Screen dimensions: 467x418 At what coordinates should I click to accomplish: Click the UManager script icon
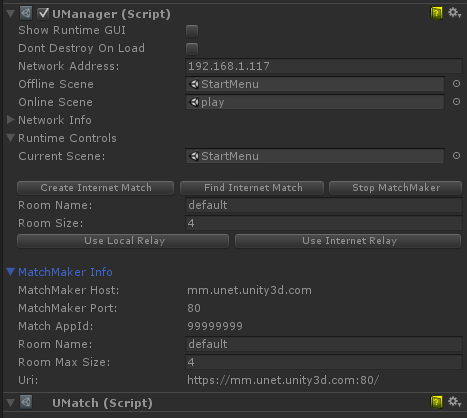coord(26,14)
